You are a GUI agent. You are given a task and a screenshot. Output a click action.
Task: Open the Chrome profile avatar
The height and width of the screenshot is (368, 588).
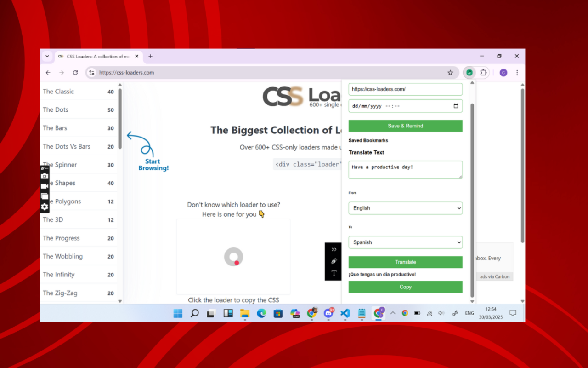[x=503, y=73]
